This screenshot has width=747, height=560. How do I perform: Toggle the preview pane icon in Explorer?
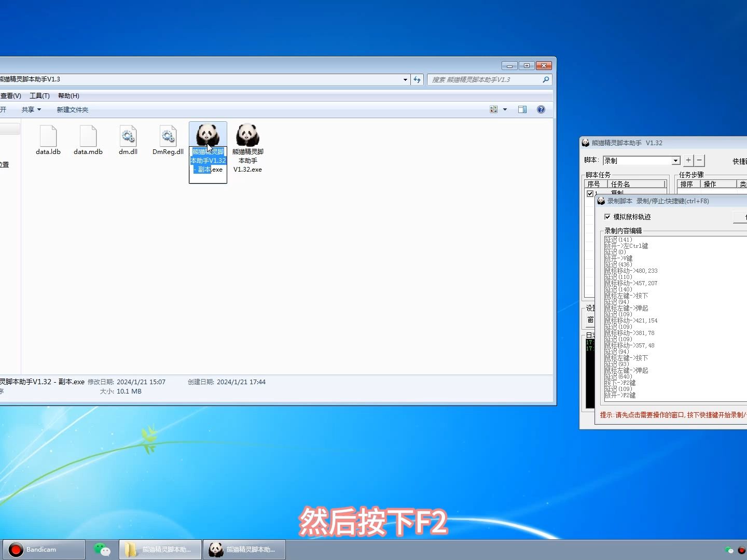click(x=522, y=109)
